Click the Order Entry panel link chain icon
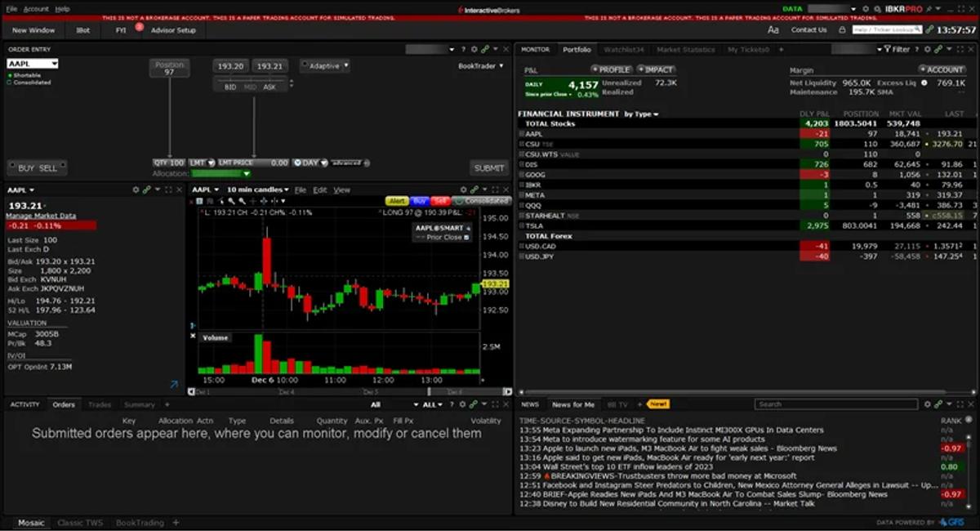Screen dimensions: 980x531 485,50
